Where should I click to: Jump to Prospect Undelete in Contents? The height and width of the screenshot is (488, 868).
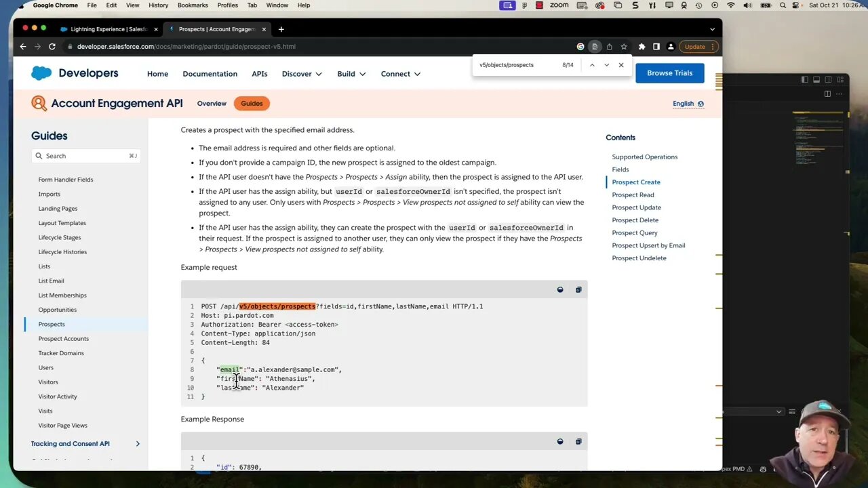[x=639, y=258]
